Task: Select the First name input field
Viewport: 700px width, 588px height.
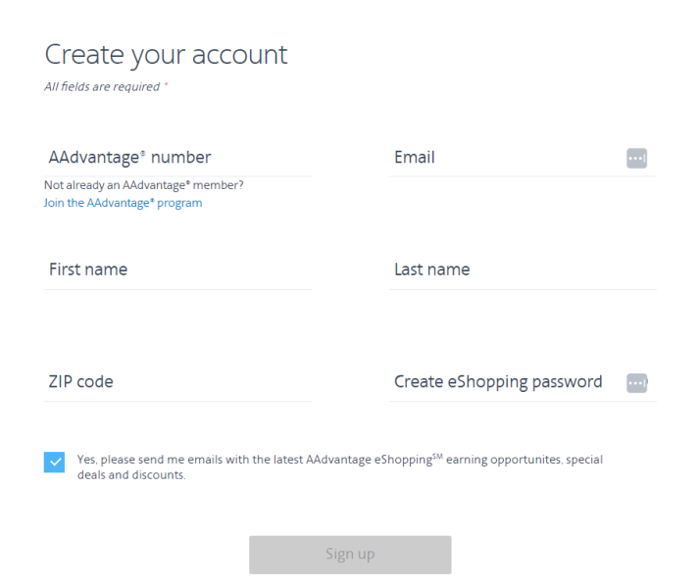Action: pyautogui.click(x=177, y=269)
